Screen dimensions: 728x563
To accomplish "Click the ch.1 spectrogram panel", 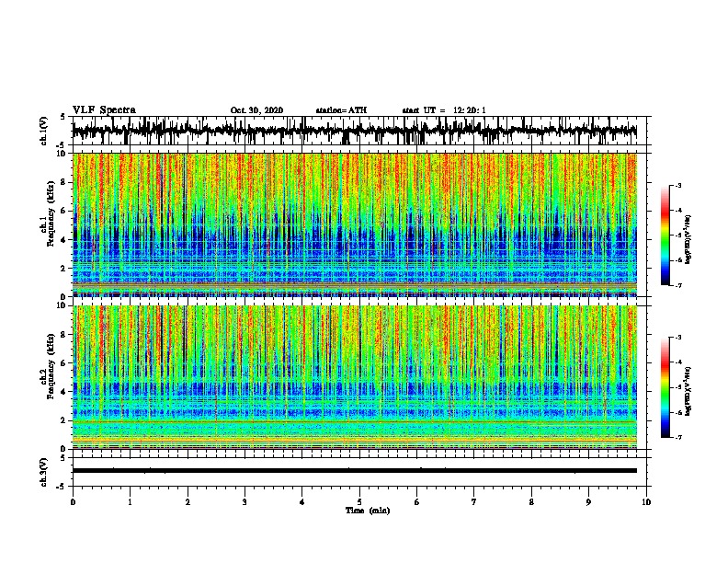I will pyautogui.click(x=354, y=224).
